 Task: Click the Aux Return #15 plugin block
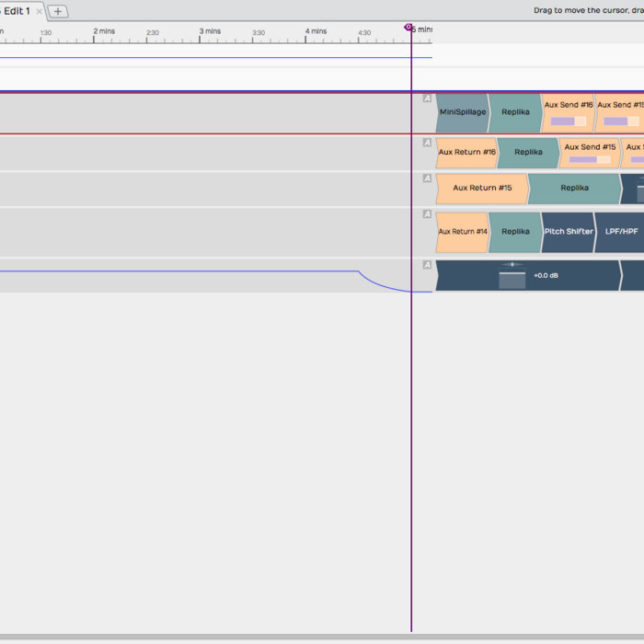481,188
